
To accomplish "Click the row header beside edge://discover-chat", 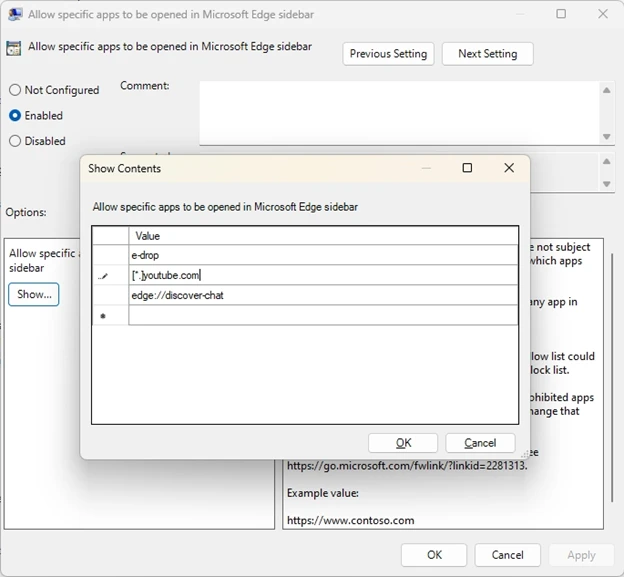I will pos(110,295).
